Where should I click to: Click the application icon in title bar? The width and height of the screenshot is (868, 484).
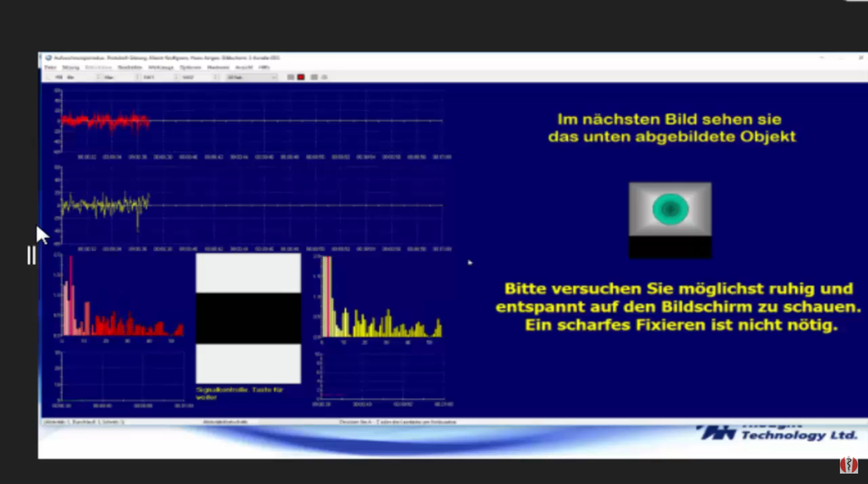click(48, 58)
